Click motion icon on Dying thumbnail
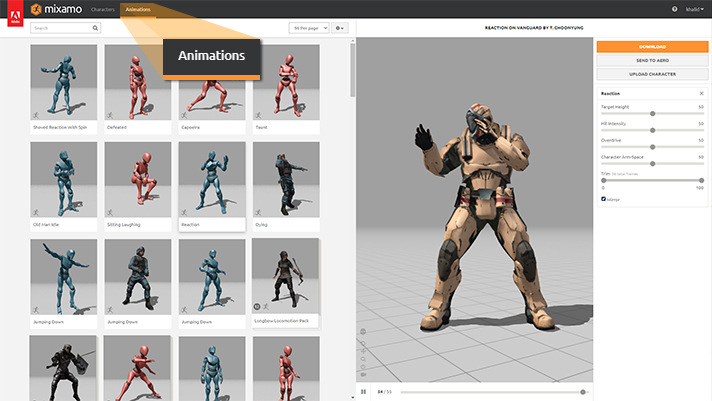This screenshot has width=712, height=401. (258, 213)
